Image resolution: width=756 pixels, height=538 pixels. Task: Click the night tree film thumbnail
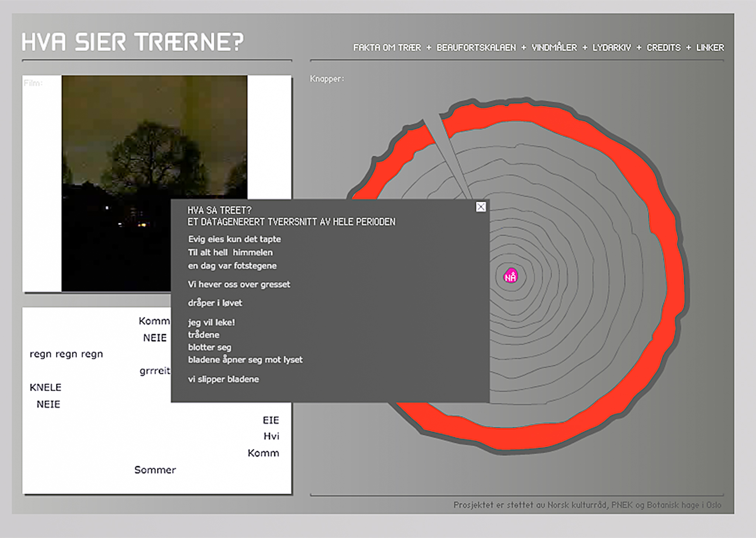pos(154,148)
